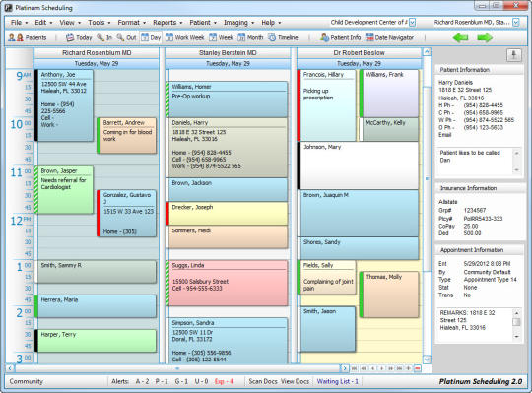
Task: Select Thomas, Molly appointment
Action: [x=389, y=295]
